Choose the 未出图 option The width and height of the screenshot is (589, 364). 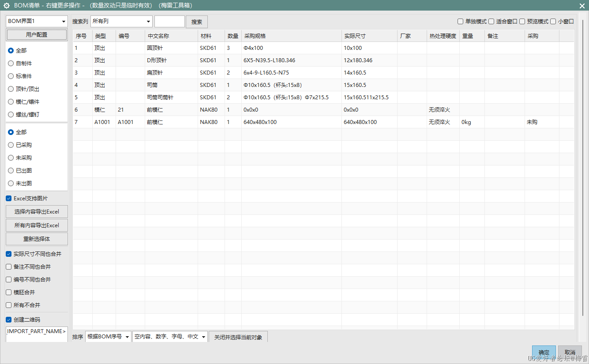(x=20, y=184)
